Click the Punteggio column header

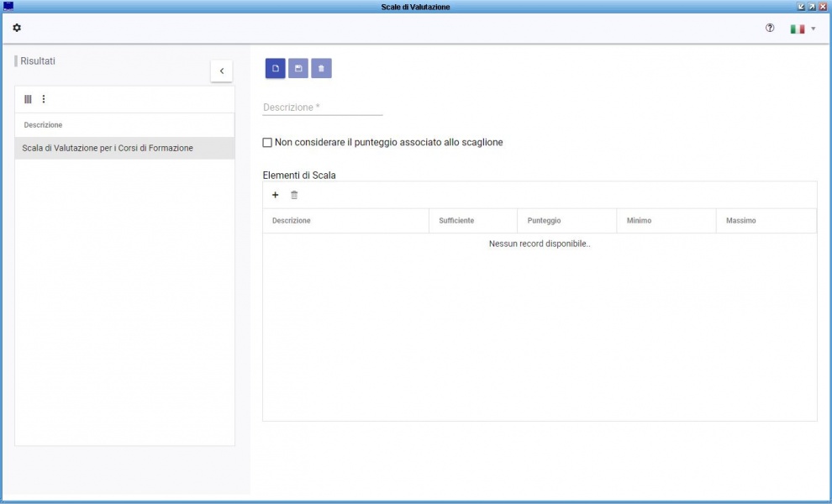point(544,221)
